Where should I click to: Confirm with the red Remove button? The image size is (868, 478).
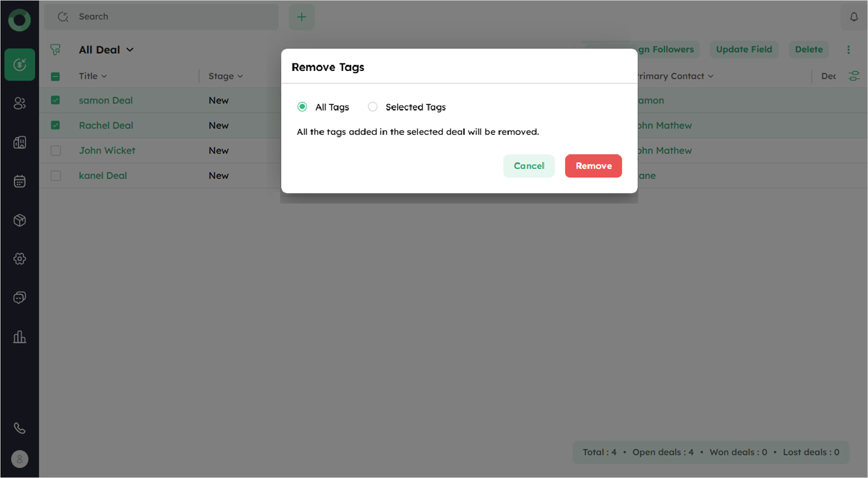[x=593, y=166]
